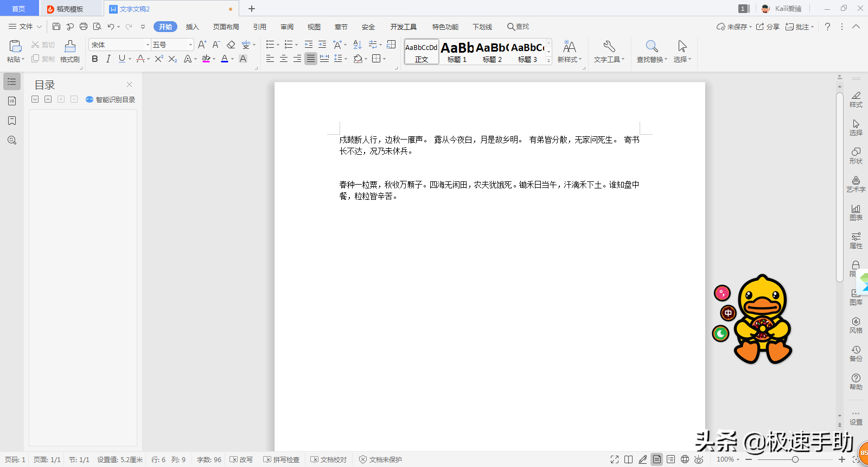Screen dimensions: 868x467
Task: Open the font size dropdown (五号)
Action: pos(190,45)
